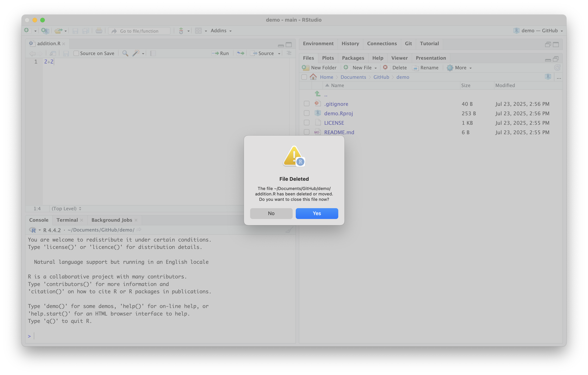This screenshot has height=375, width=588.
Task: Click No in File Deleted dialog
Action: 271,214
